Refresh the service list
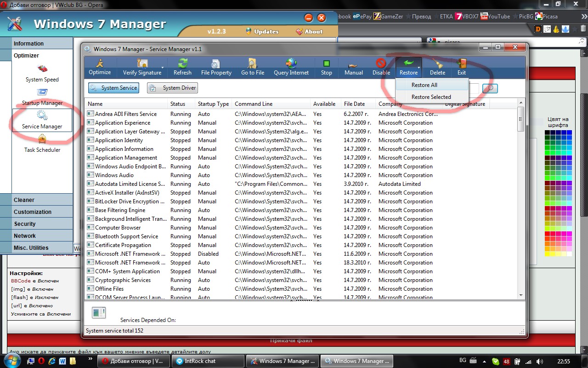 (x=182, y=67)
